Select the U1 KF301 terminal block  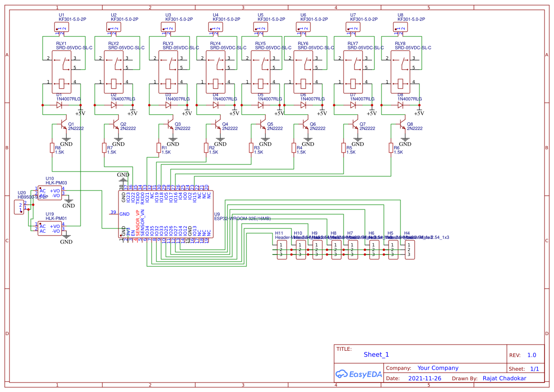61,27
